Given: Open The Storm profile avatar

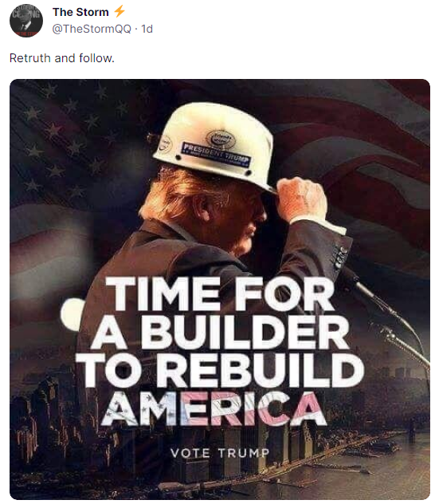Looking at the screenshot, I should coord(26,21).
